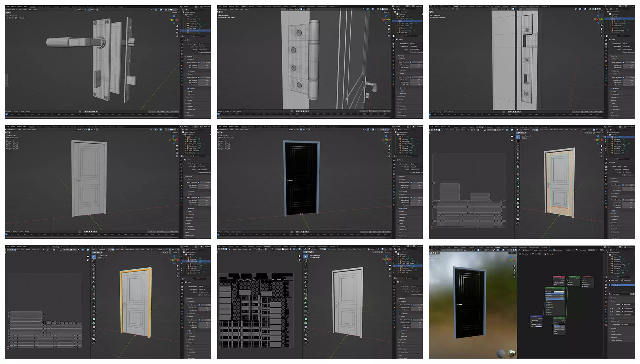Screen dimensions: 640x364
Task: Click the camera view icon in shading screenshot viewport
Action: point(514,273)
